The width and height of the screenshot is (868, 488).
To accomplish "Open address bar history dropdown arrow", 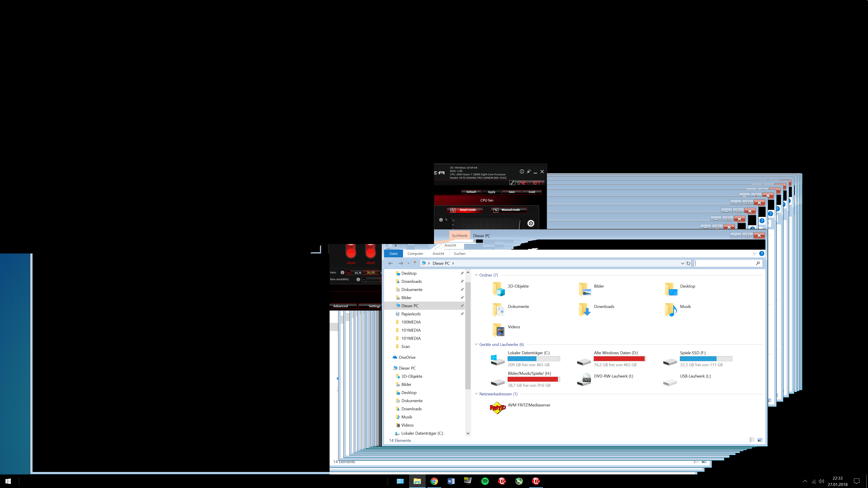I will pos(682,263).
